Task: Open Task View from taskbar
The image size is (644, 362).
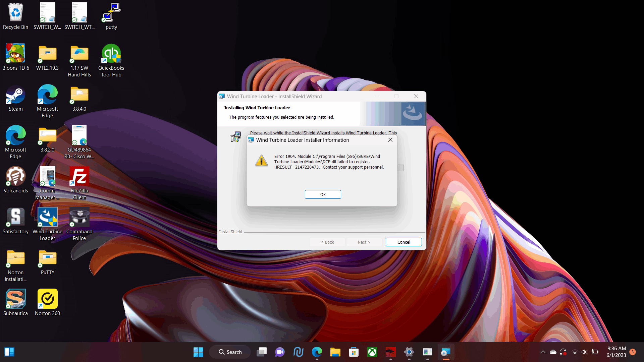Action: tap(262, 352)
